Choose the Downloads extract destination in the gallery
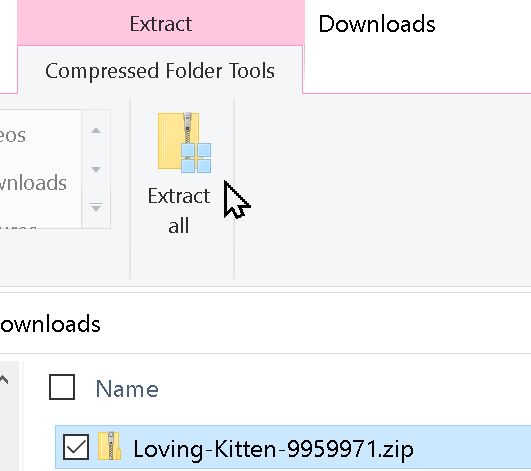The image size is (531, 471). [33, 183]
